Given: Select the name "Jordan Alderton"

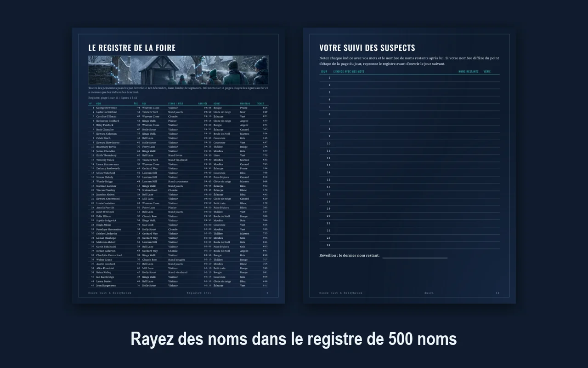Looking at the screenshot, I should pyautogui.click(x=106, y=251).
